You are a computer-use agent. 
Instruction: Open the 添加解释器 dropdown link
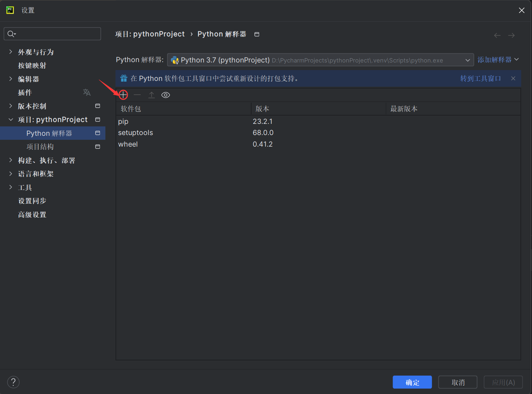(x=498, y=60)
